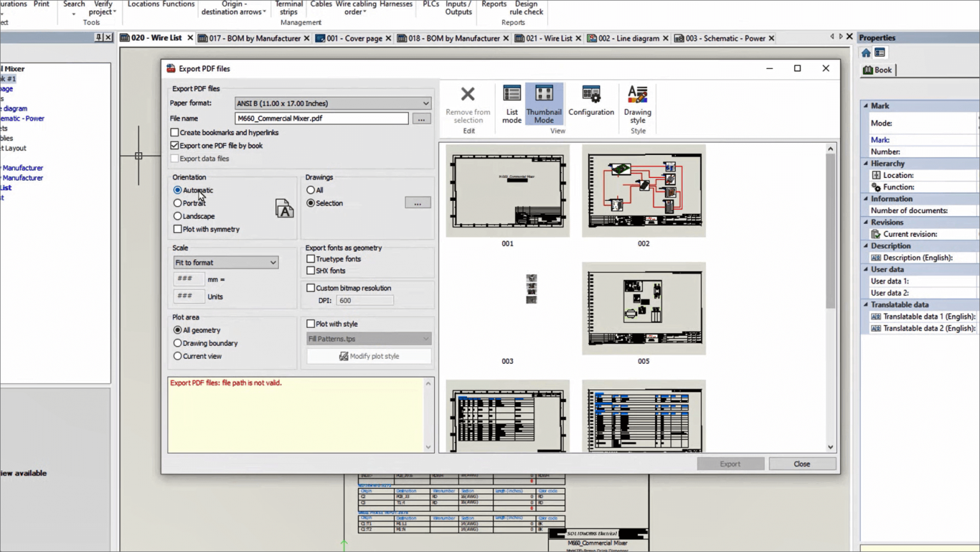Screen dimensions: 980x552
Task: Close the 020 - Wire List tab
Action: (189, 38)
